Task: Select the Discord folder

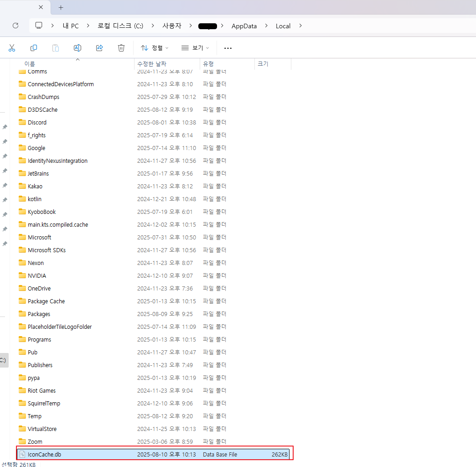Action: (37, 122)
